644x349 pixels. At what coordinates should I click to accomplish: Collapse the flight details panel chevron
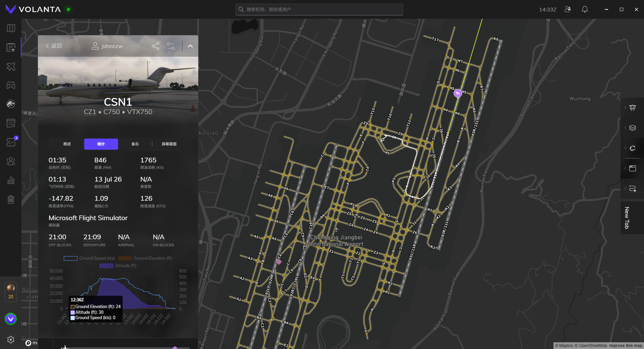tap(190, 46)
